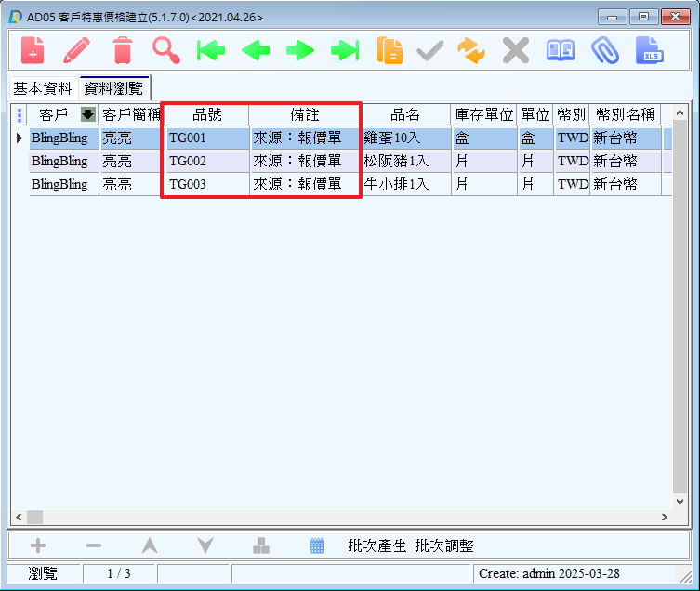This screenshot has height=591, width=700.
Task: Click the orange copy document icon
Action: (390, 50)
